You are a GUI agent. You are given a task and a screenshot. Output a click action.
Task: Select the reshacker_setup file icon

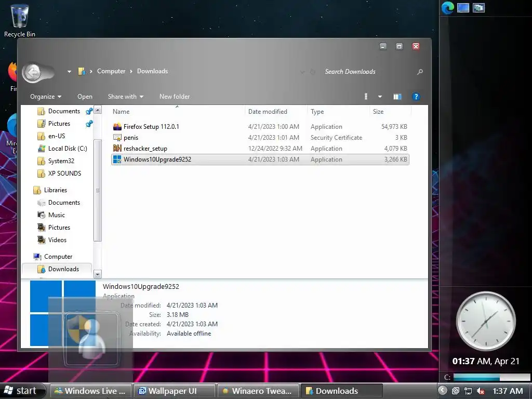(117, 148)
